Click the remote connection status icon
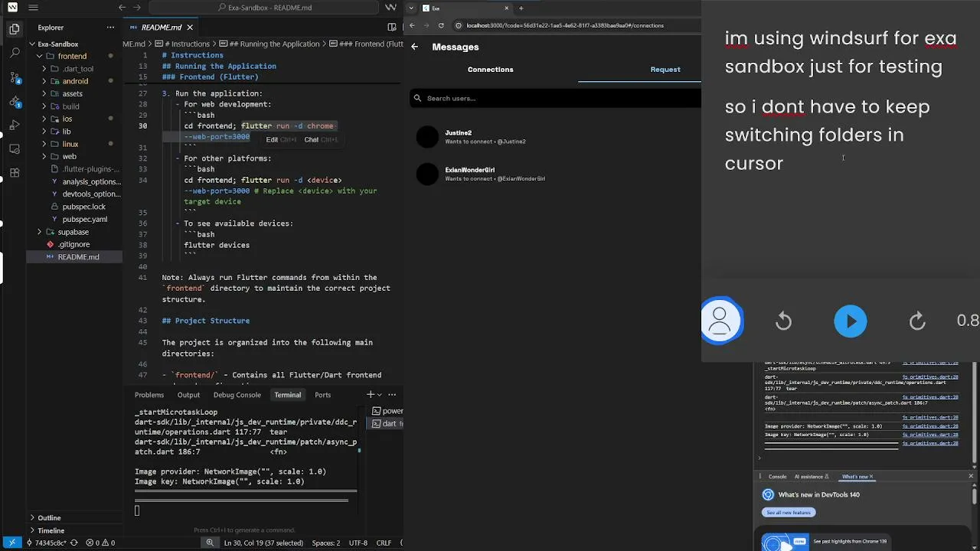 [x=12, y=543]
